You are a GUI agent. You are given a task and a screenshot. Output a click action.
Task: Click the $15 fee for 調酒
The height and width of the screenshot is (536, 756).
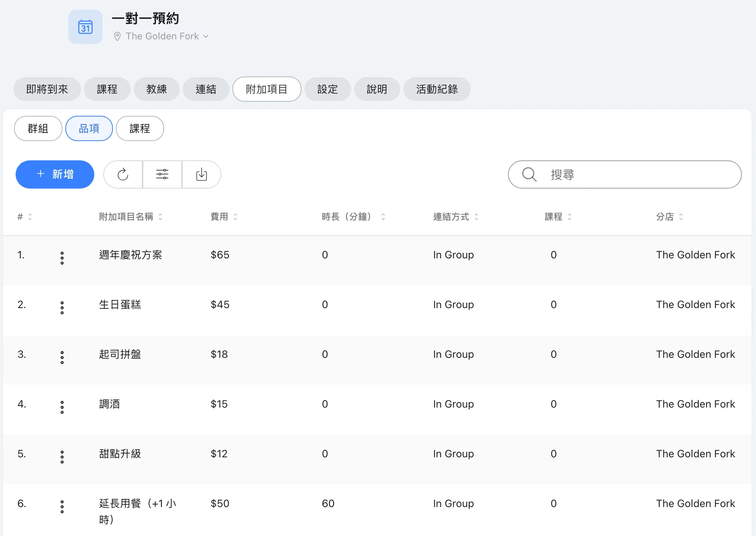pyautogui.click(x=219, y=404)
